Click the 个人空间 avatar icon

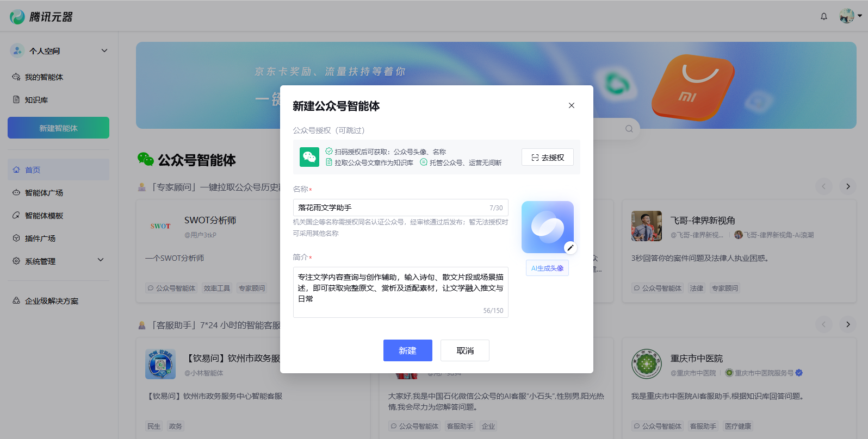17,51
